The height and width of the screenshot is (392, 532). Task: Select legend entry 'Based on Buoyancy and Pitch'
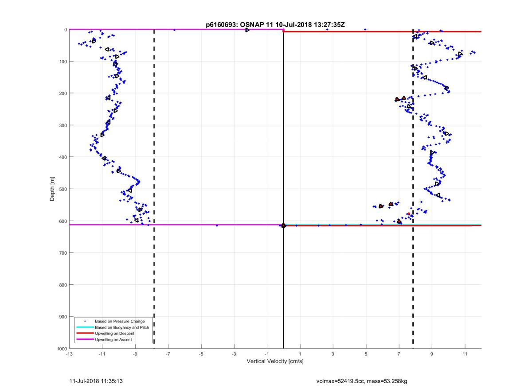(122, 327)
